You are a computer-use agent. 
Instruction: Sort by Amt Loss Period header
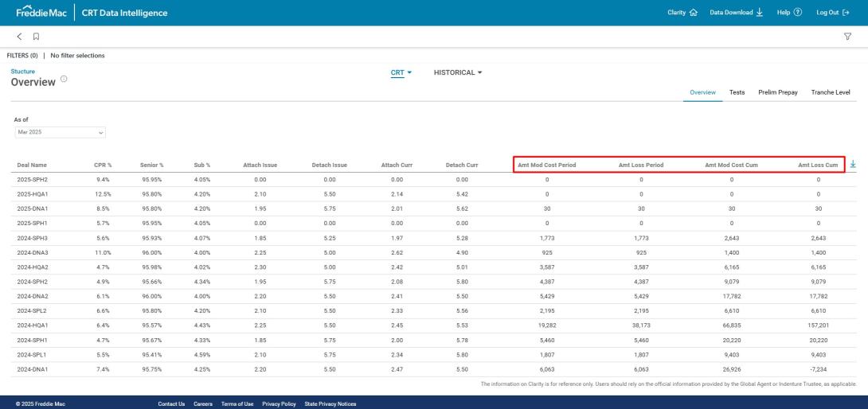pyautogui.click(x=641, y=165)
